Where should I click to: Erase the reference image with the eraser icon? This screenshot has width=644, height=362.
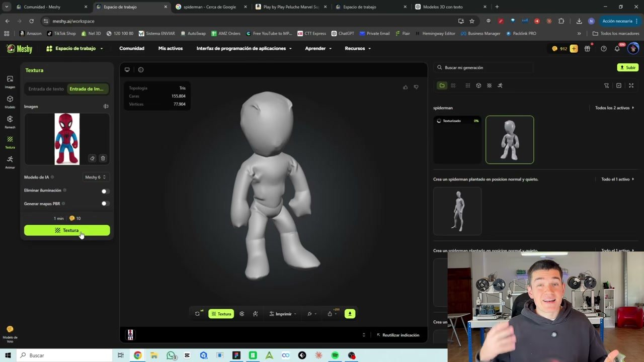tap(92, 158)
